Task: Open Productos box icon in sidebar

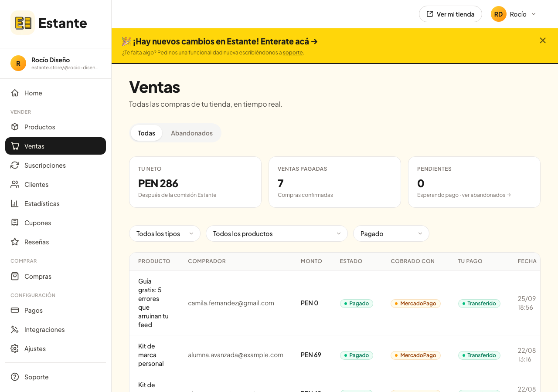Action: coord(15,127)
